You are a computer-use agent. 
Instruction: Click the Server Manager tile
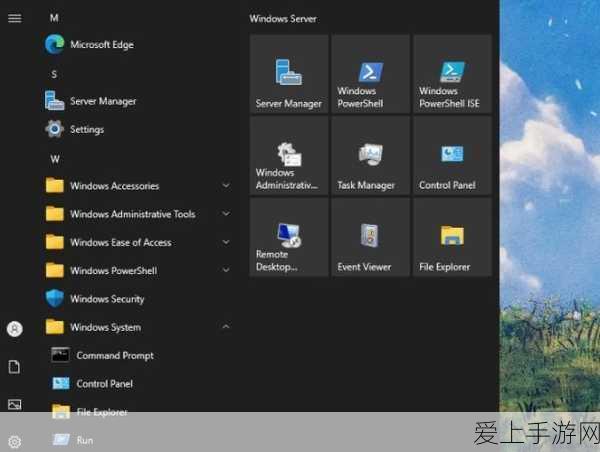pos(289,74)
